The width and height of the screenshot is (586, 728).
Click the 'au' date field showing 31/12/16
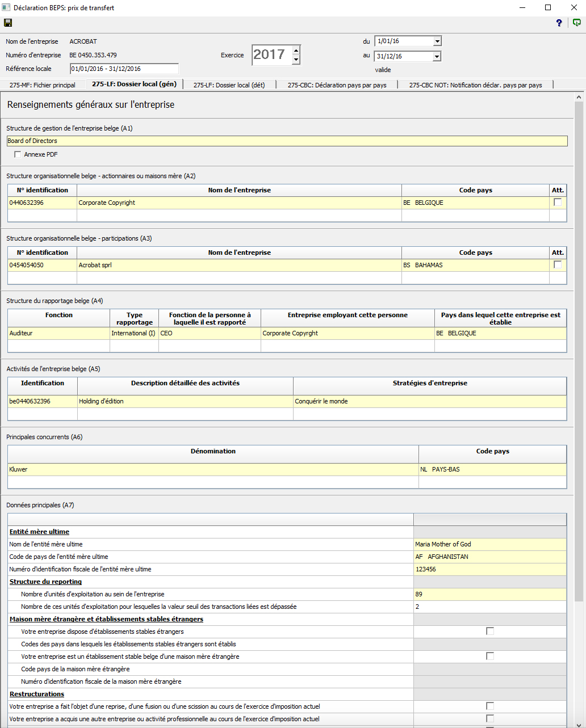pos(404,56)
